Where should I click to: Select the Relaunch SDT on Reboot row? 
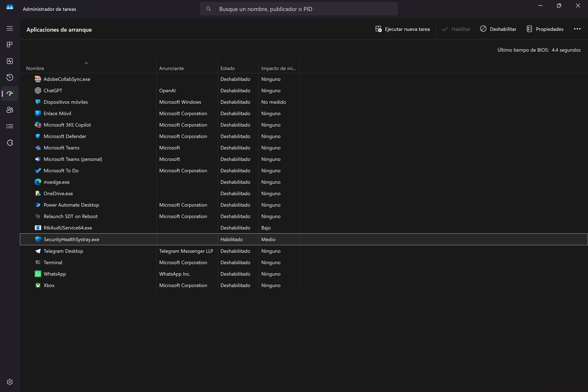[x=304, y=216]
